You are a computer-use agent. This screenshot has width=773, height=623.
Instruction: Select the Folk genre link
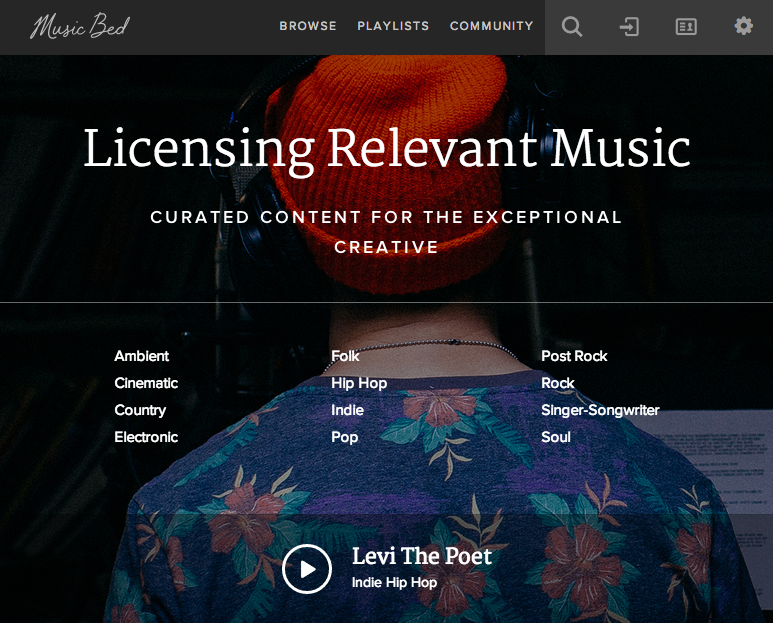tap(345, 356)
